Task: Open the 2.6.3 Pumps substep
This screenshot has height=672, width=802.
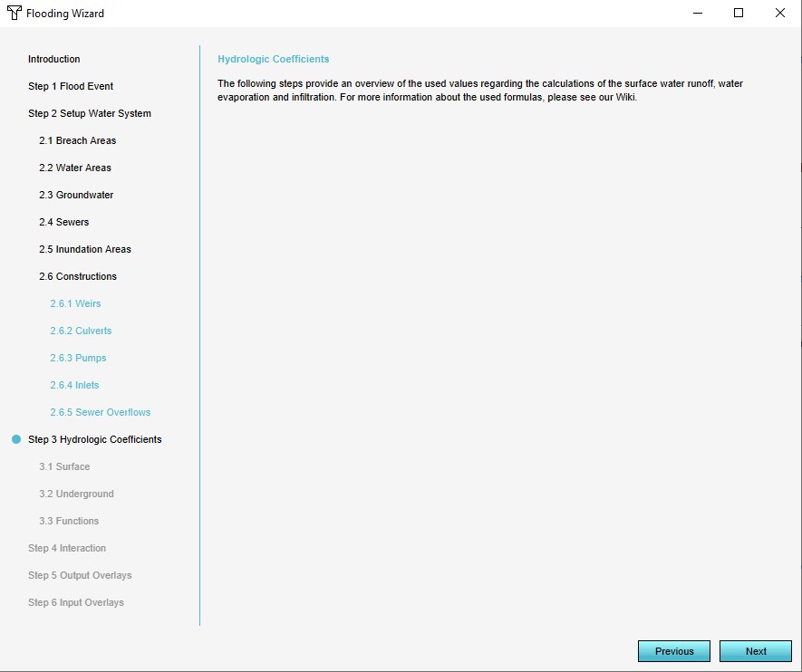Action: tap(78, 359)
